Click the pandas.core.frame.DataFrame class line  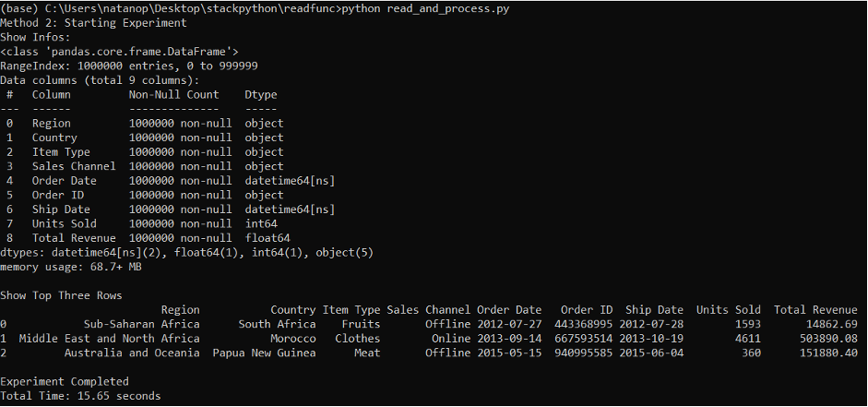pos(119,52)
